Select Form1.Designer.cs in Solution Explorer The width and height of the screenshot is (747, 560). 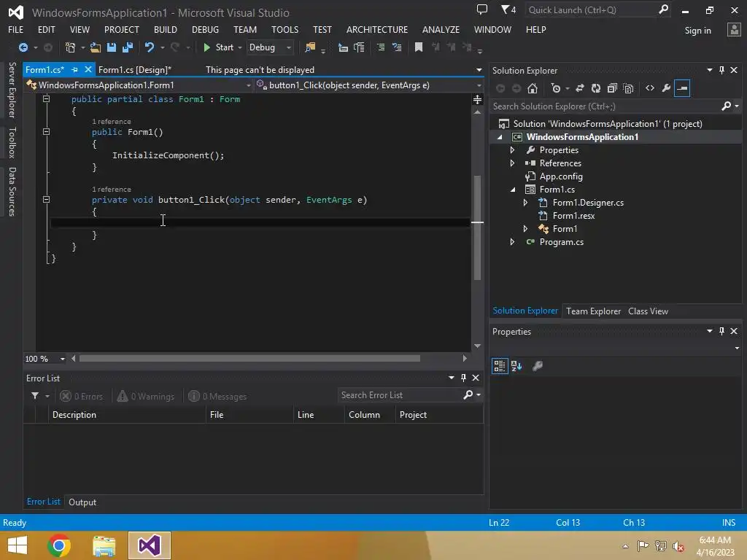click(x=588, y=203)
